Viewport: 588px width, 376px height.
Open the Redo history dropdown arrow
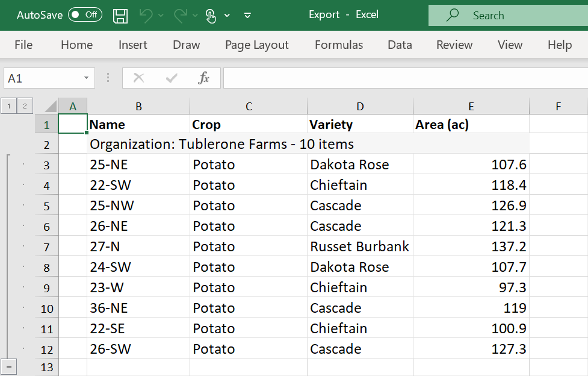[x=195, y=16]
